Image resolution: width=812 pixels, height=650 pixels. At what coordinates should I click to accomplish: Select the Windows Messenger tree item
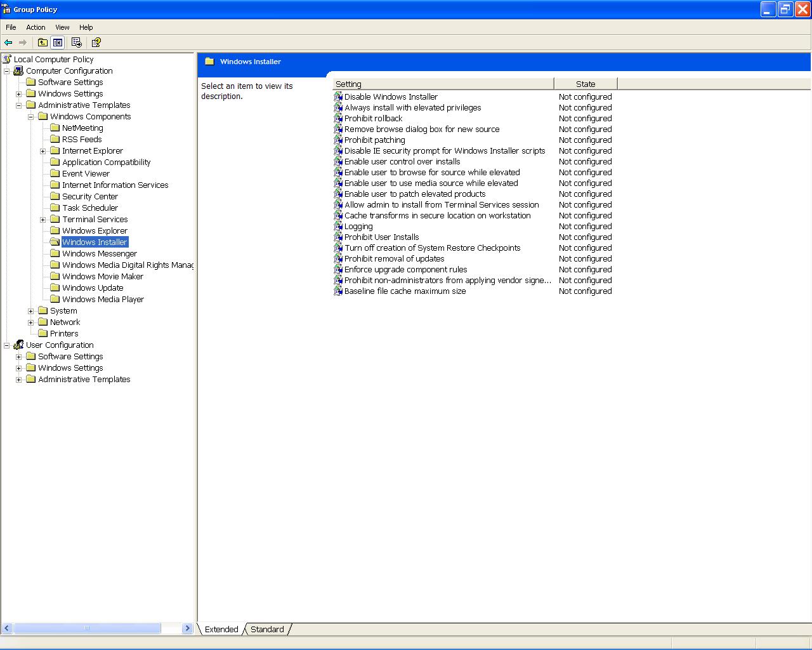coord(100,253)
